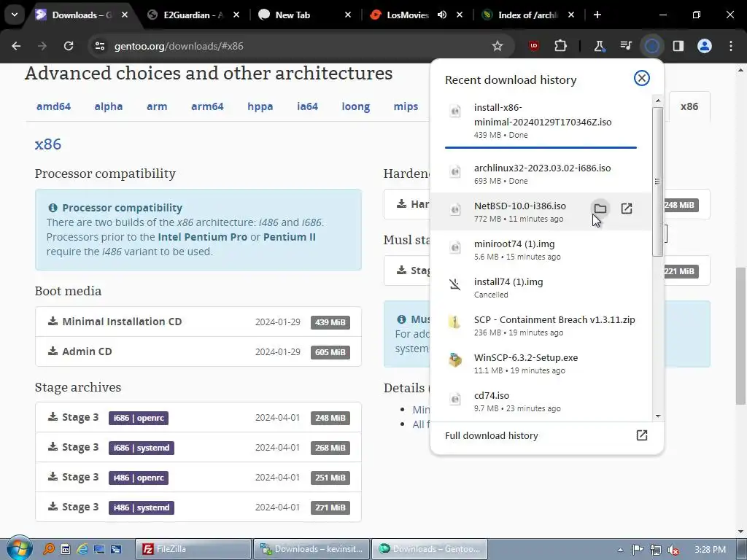
Task: Close the E2Guardian tab
Action: pos(236,15)
